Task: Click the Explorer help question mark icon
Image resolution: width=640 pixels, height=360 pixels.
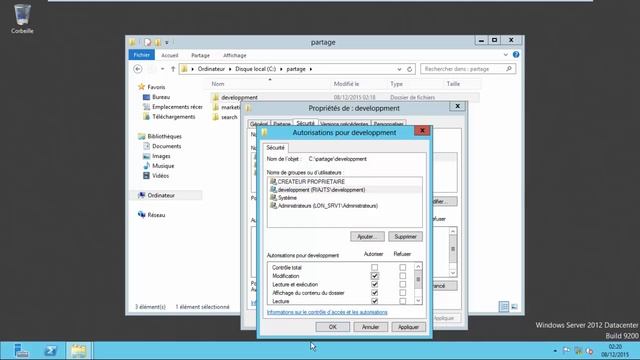Action: (516, 55)
